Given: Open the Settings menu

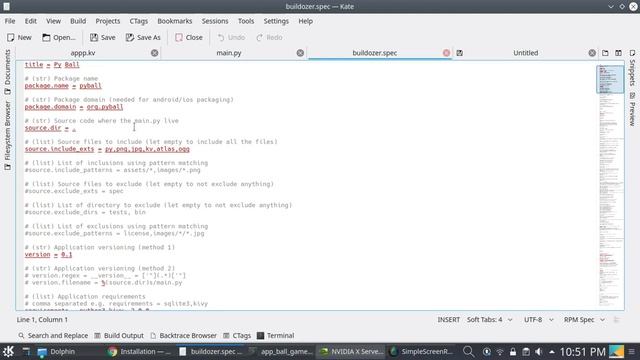Looking at the screenshot, I should (276, 21).
